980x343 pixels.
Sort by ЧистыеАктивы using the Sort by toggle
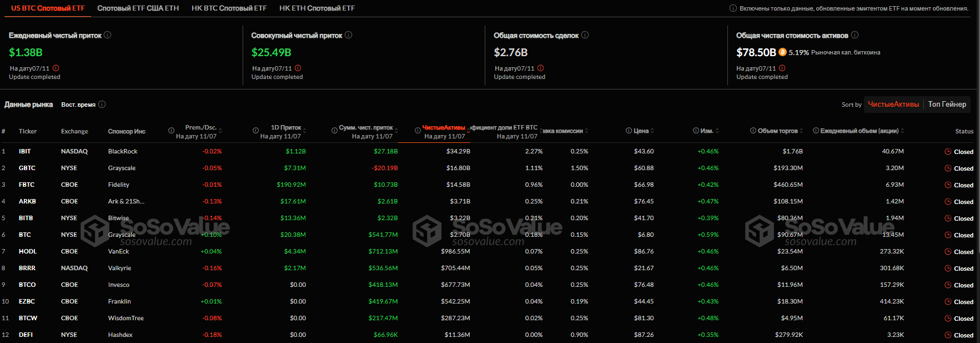(893, 105)
